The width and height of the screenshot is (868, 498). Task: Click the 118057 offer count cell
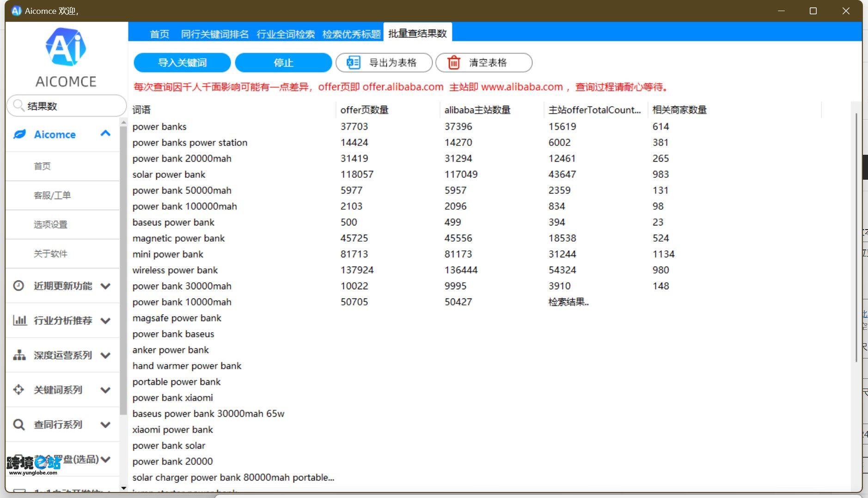pos(357,174)
